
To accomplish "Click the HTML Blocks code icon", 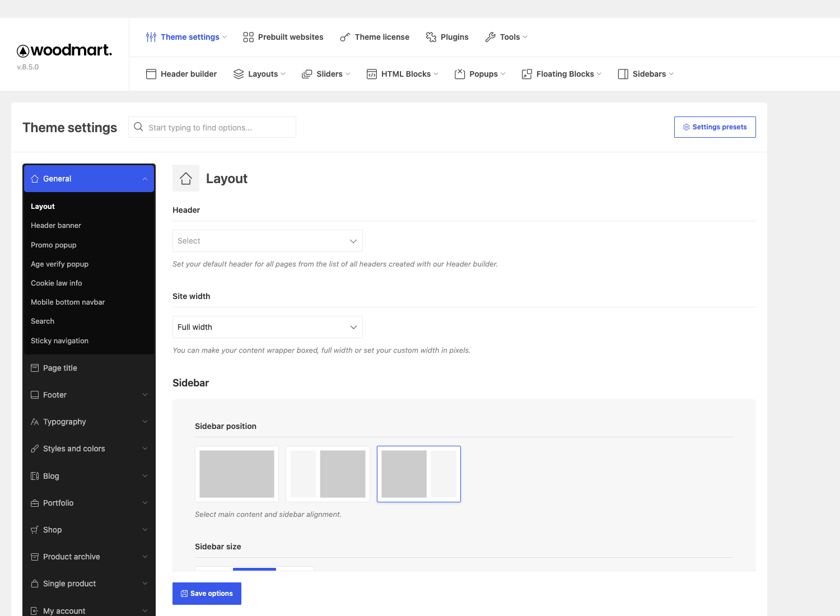I will pos(372,74).
